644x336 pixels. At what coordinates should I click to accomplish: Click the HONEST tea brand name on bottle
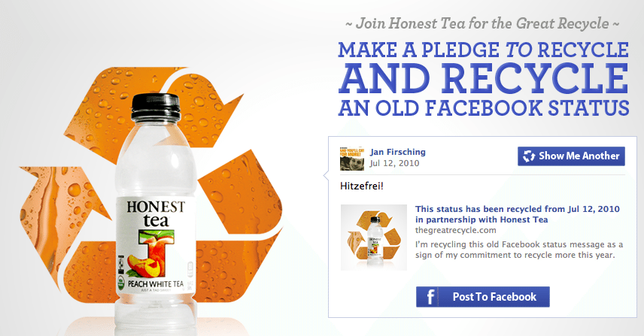[156, 213]
